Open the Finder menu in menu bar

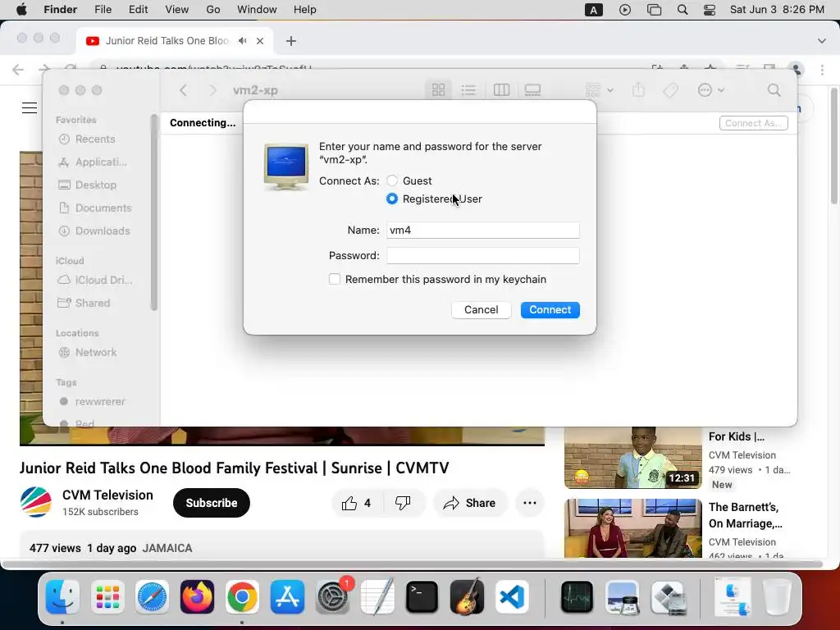pyautogui.click(x=60, y=10)
